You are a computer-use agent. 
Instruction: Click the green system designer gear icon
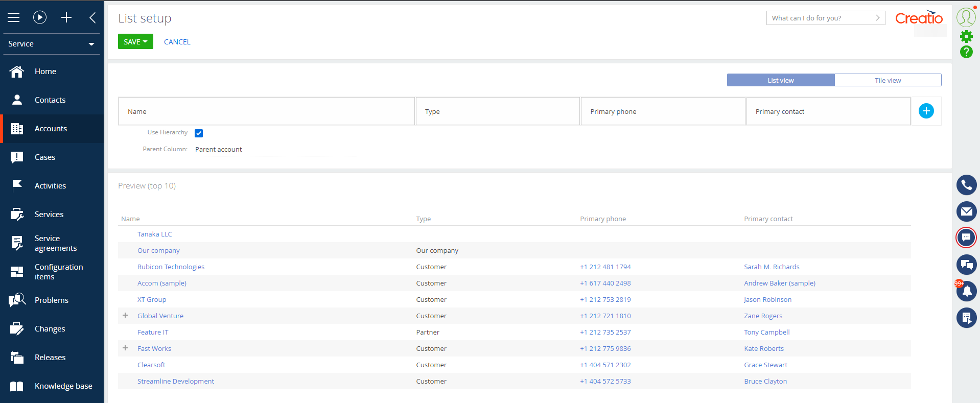pyautogui.click(x=966, y=36)
